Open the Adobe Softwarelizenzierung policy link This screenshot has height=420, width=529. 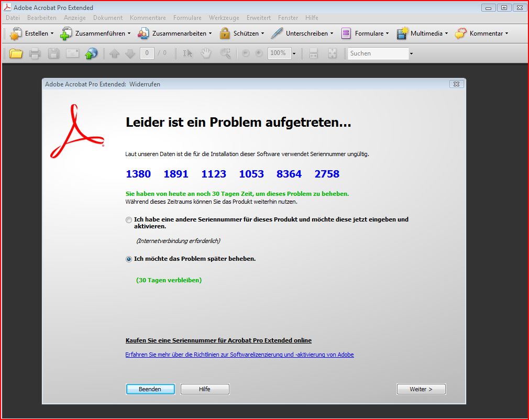point(239,355)
